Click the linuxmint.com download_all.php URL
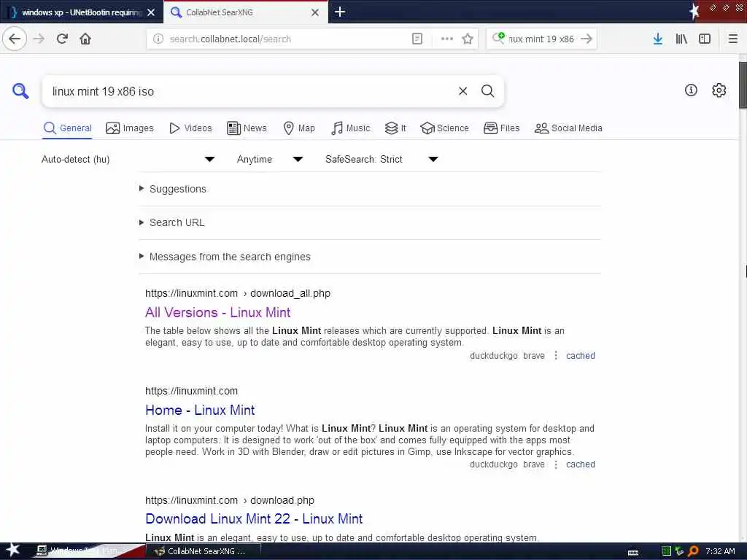The image size is (747, 560). (238, 293)
